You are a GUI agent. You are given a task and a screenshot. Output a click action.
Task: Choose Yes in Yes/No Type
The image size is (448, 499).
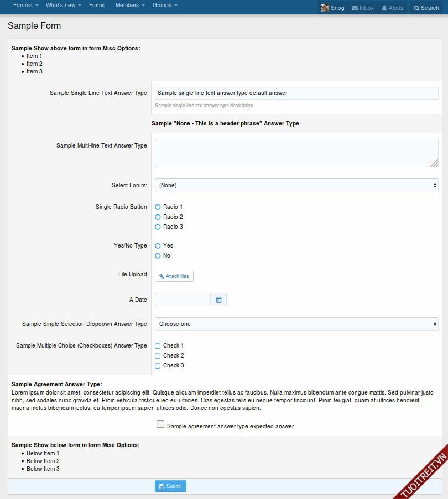pos(158,246)
